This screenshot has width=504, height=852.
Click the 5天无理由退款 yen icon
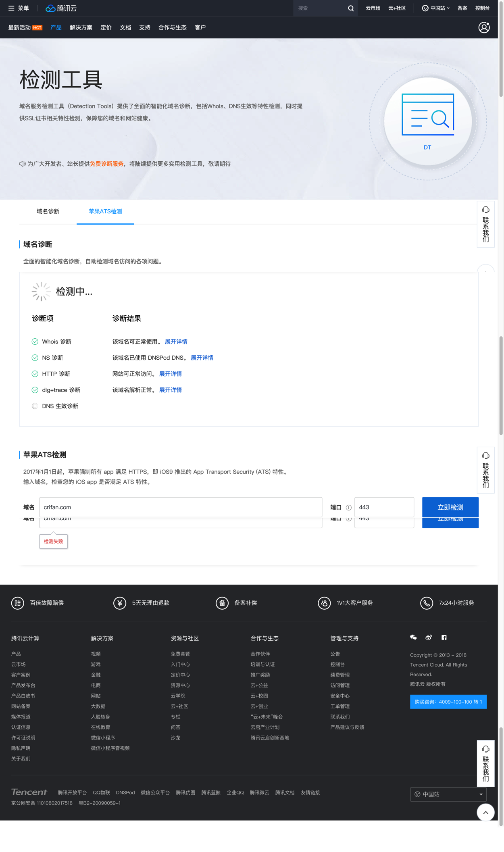(x=120, y=603)
